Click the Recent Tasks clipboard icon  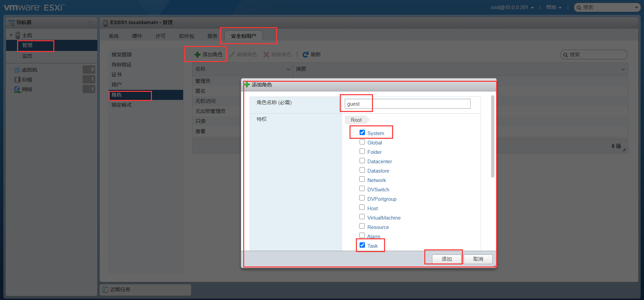point(105,290)
